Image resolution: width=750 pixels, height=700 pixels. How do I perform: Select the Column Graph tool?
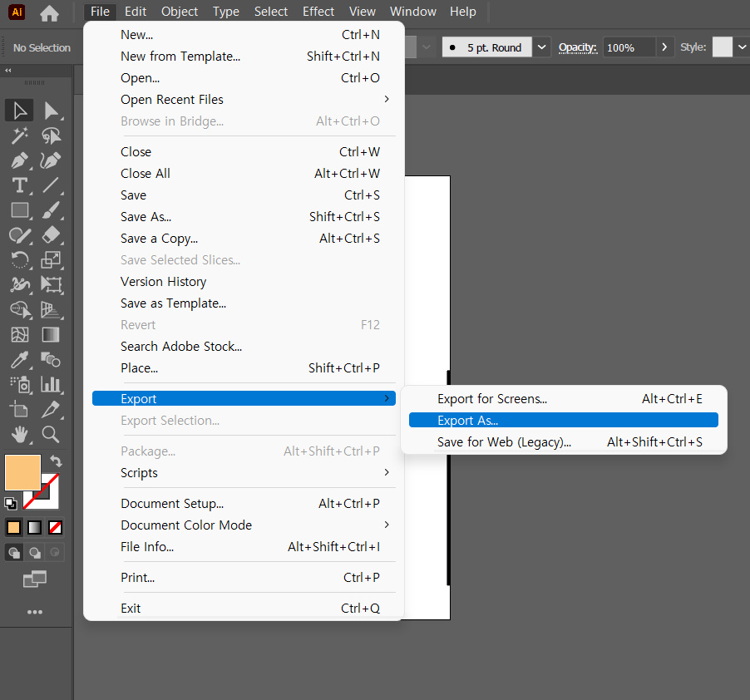pyautogui.click(x=51, y=384)
